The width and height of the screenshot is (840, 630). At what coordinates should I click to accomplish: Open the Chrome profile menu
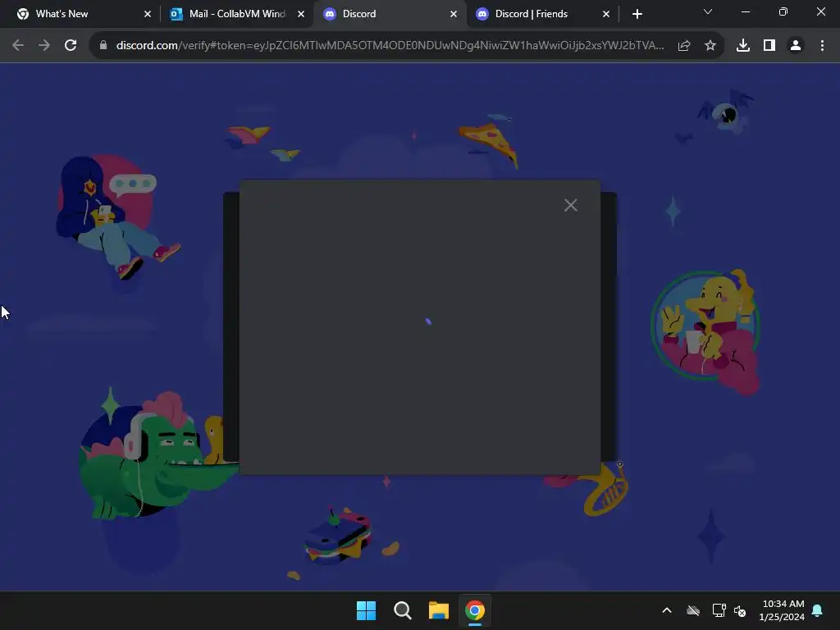pyautogui.click(x=796, y=46)
